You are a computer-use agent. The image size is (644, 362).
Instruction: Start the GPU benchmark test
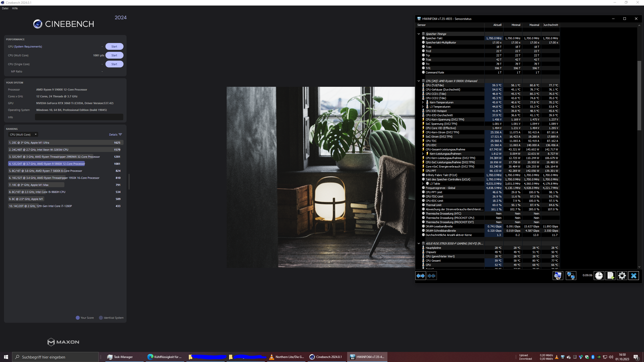tap(114, 47)
